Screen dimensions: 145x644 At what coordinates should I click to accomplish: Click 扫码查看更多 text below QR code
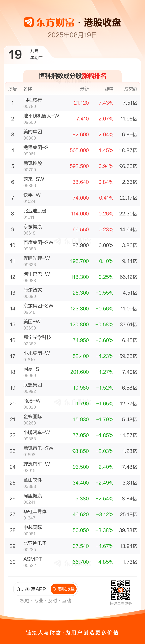click(121, 603)
